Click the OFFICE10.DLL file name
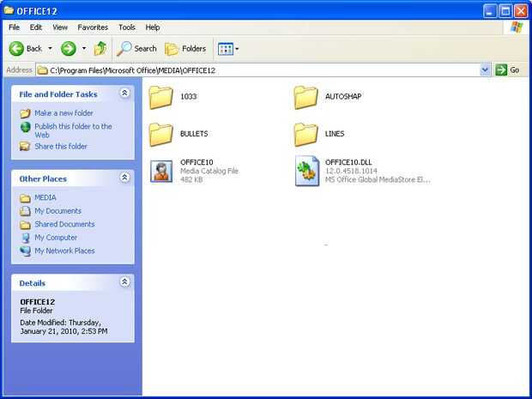The image size is (532, 399). click(348, 162)
